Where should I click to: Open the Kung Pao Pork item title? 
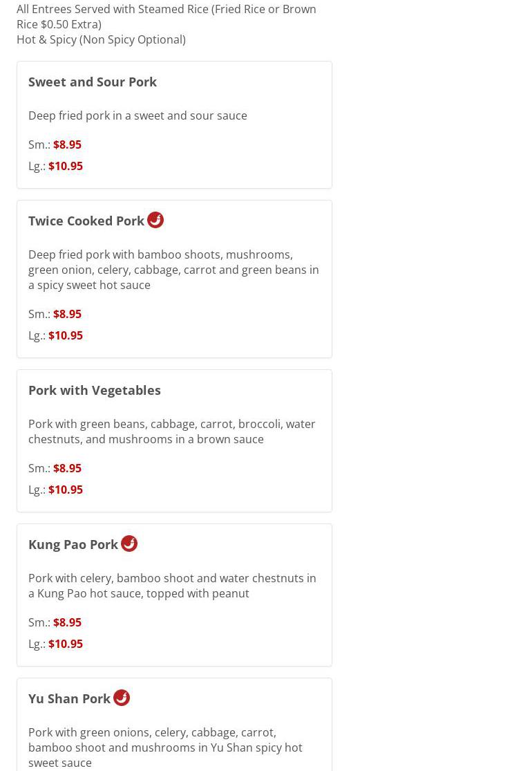[73, 545]
